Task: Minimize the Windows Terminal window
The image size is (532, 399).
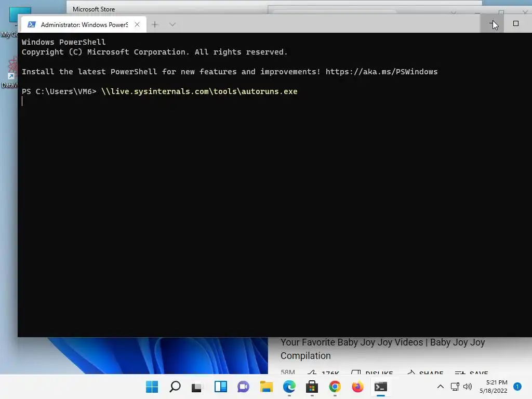Action: tap(492, 24)
